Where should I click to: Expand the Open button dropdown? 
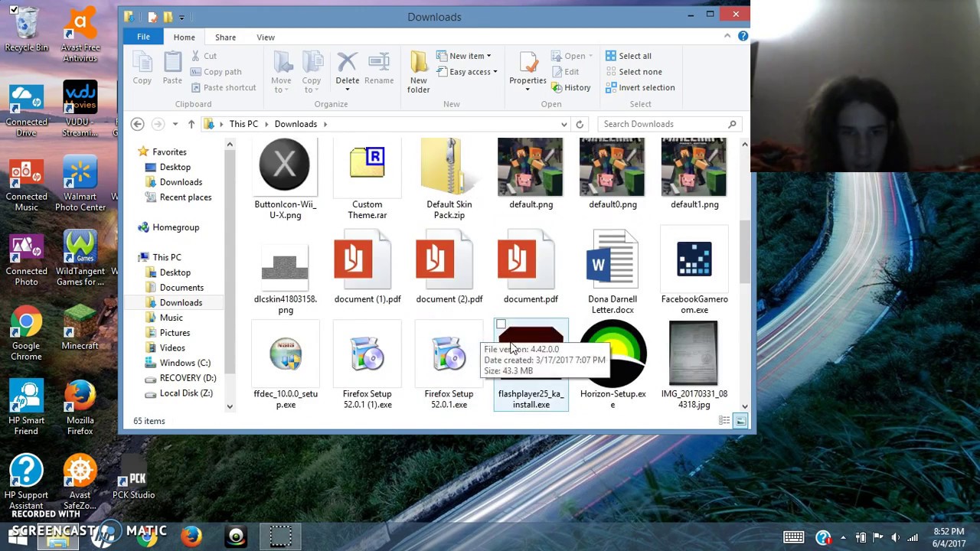pos(590,56)
